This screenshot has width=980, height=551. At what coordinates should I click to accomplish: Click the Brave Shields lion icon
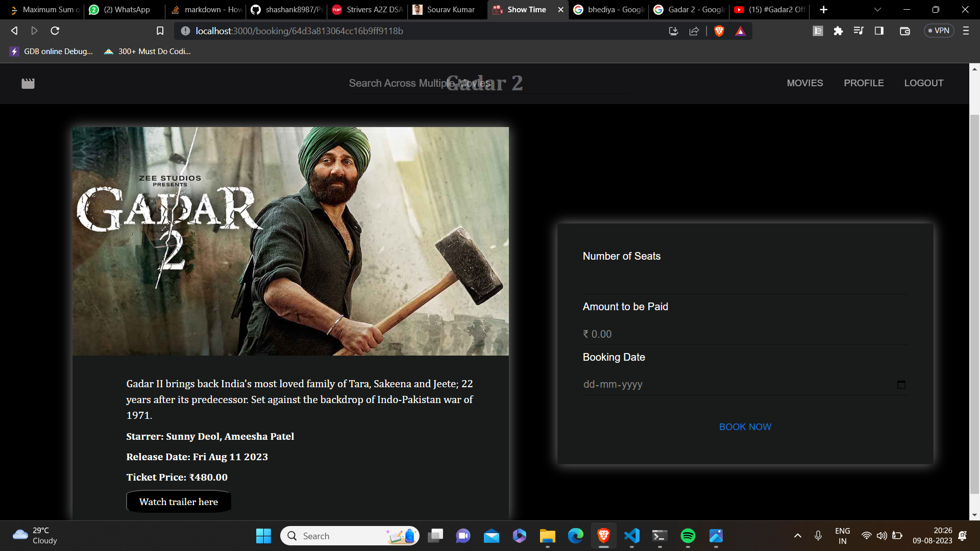click(719, 31)
